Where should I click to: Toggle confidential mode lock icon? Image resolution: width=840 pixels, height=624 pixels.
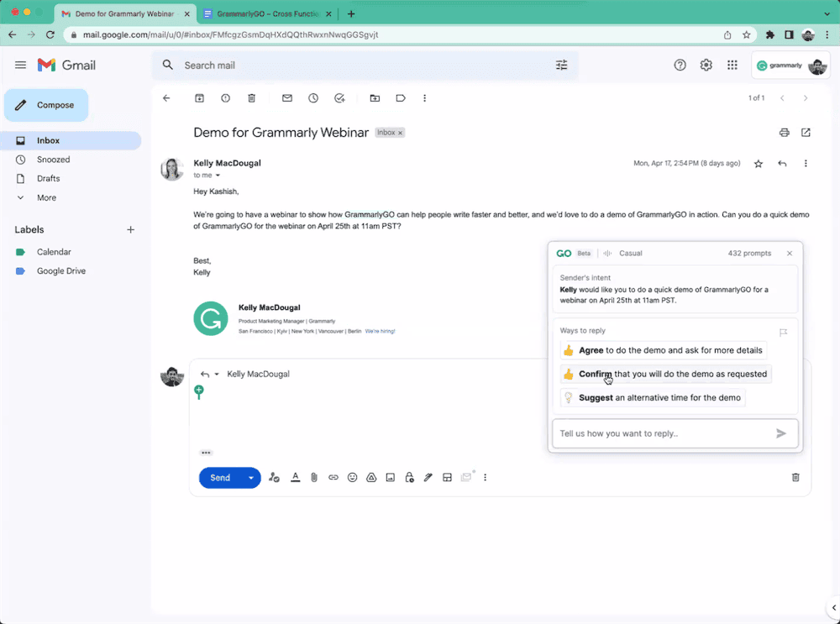tap(409, 478)
